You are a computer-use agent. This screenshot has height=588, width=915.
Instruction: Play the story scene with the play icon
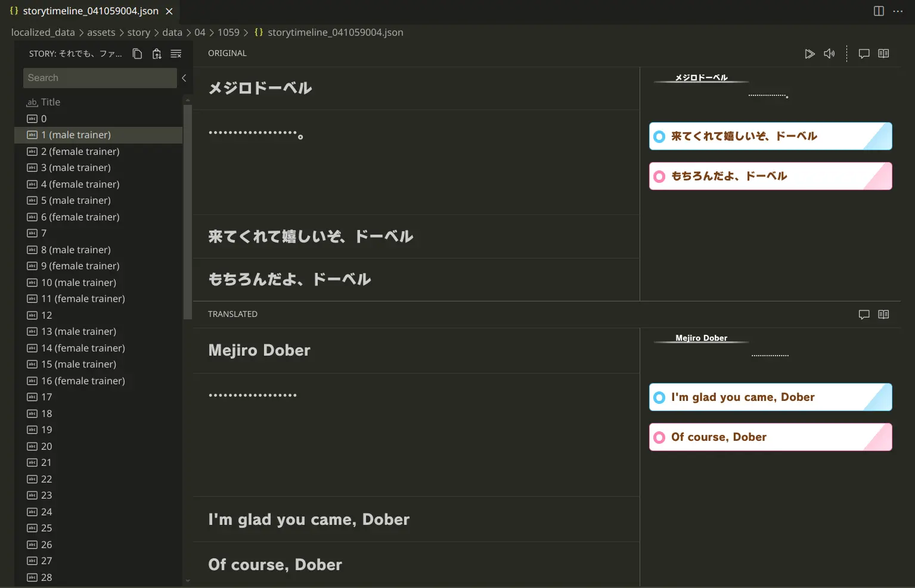809,54
